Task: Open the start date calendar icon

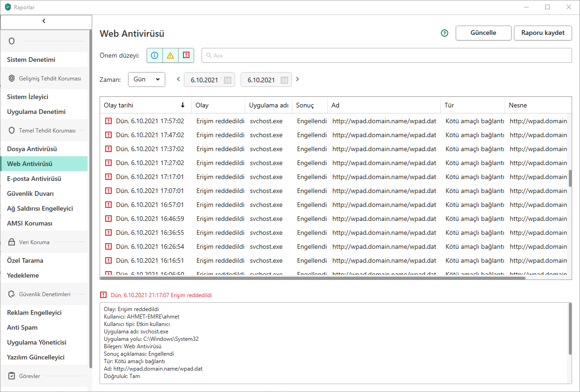Action: (228, 80)
